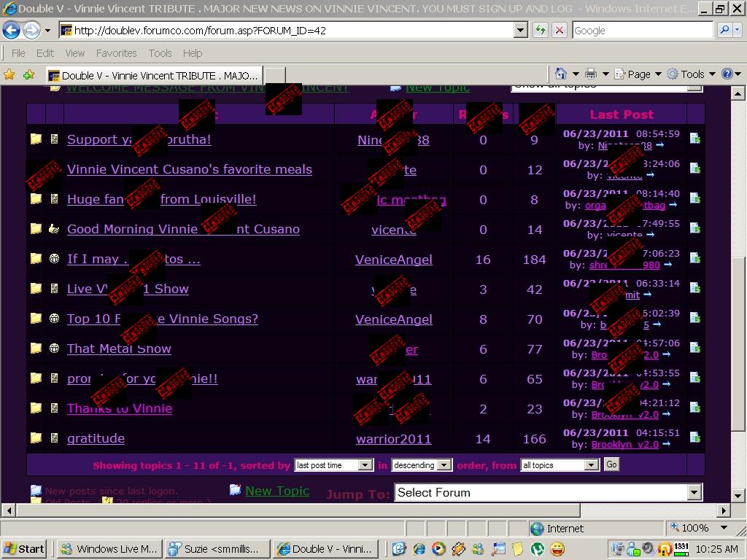Screen dimensions: 747x560
Task: Select the Double V - Vinnie Vincent TRIBUTE tab
Action: (x=154, y=75)
